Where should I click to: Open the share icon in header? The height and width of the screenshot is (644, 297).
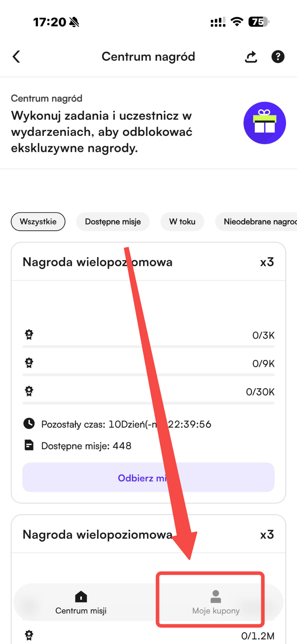coord(251,57)
